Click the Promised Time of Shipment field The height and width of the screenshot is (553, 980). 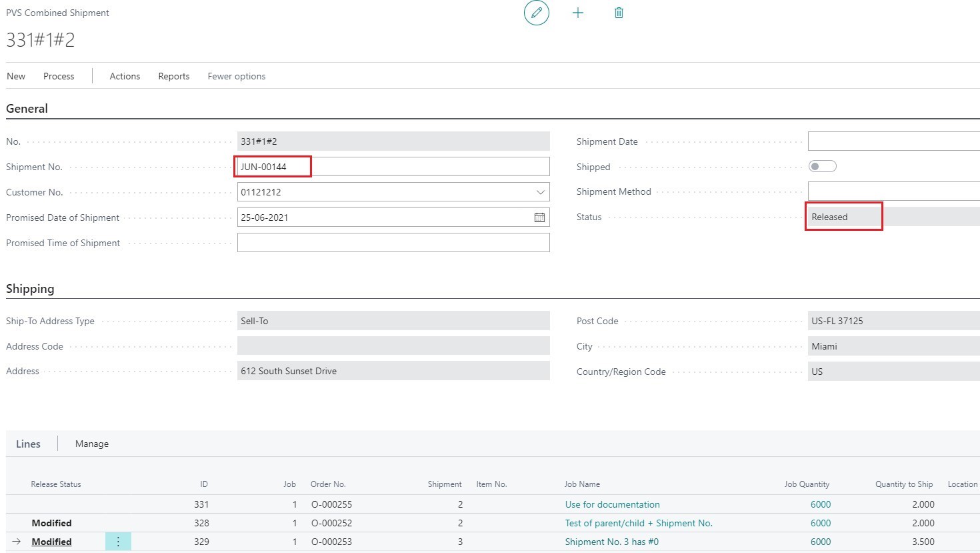pos(393,243)
